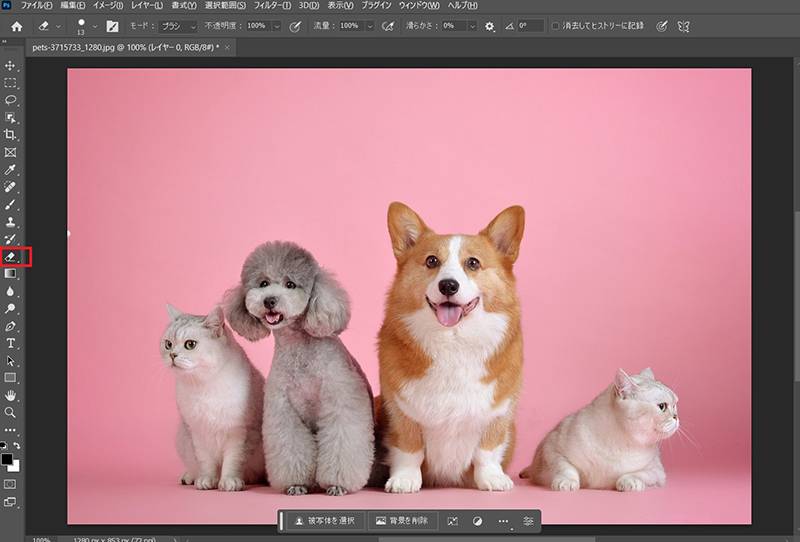Open the 編集 menu
Viewport: 800px width, 542px height.
click(x=73, y=5)
